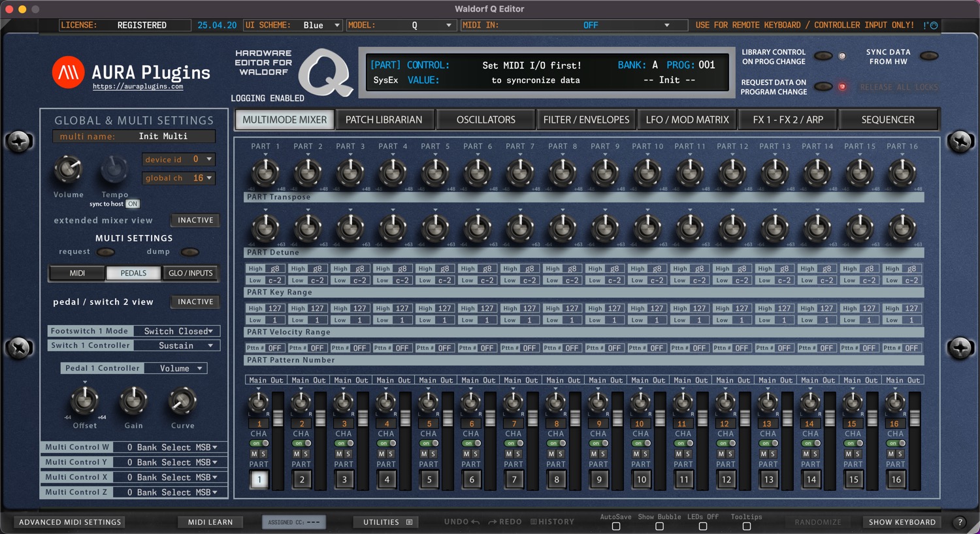Viewport: 980px width, 534px height.
Task: Click the Volume knob in global settings
Action: 68,170
